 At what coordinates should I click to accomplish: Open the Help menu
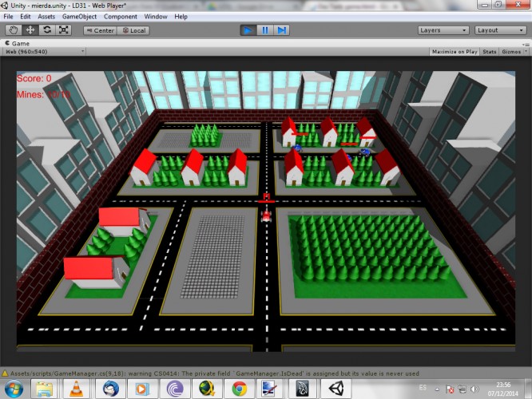tap(181, 17)
